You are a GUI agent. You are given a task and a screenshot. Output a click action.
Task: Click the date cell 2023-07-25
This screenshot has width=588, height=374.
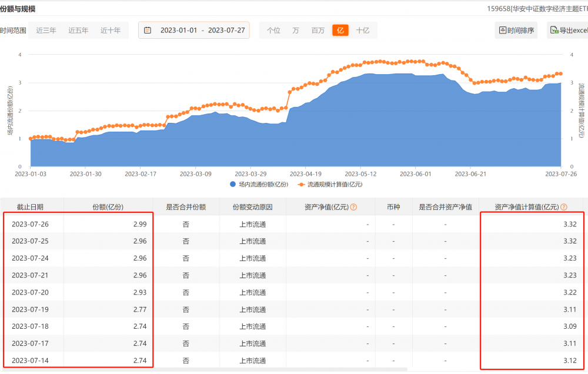coord(30,241)
